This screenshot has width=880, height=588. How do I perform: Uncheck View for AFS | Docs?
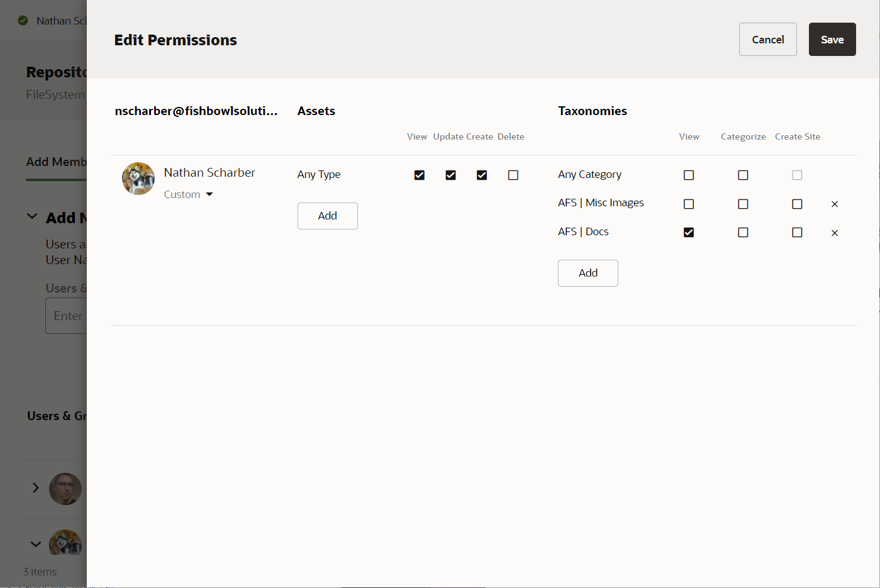(x=689, y=233)
